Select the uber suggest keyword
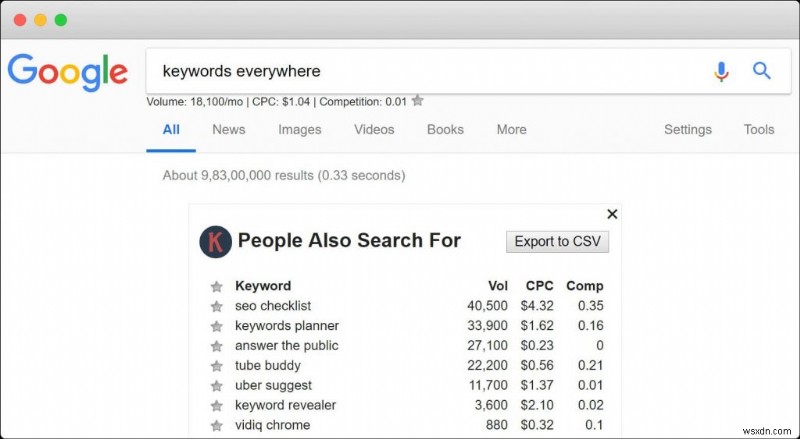Viewport: 800px width, 439px height. pos(273,385)
